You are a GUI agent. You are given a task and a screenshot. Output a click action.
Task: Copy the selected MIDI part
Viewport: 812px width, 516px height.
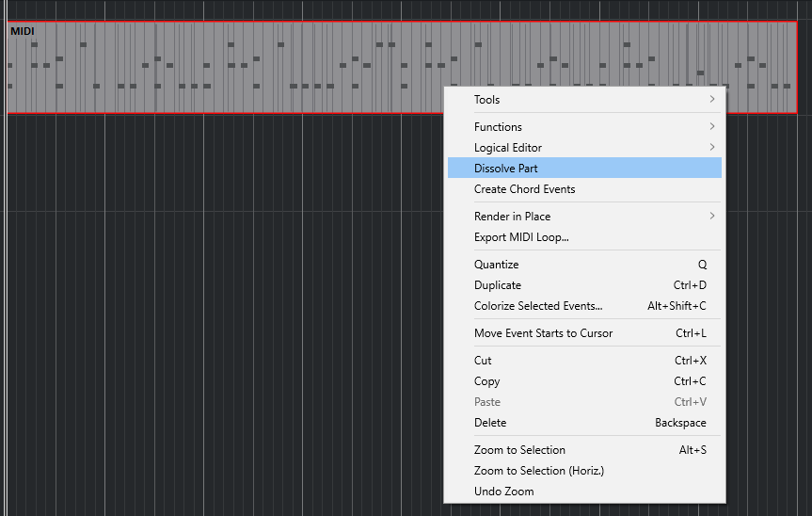coord(486,381)
